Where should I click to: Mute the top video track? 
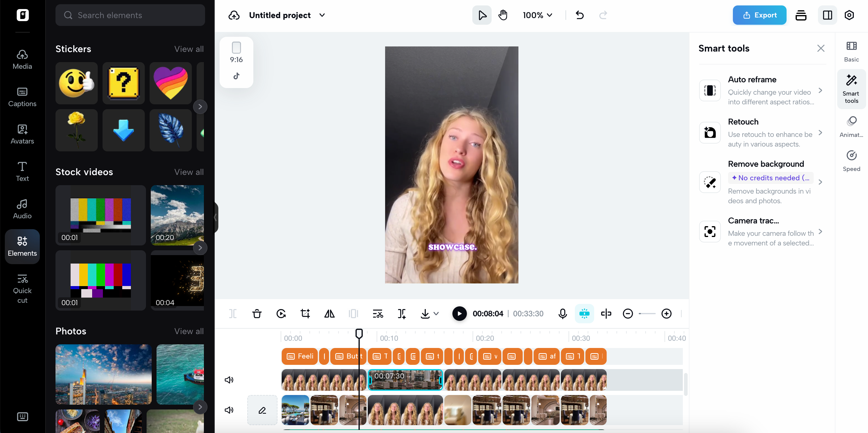pyautogui.click(x=229, y=379)
